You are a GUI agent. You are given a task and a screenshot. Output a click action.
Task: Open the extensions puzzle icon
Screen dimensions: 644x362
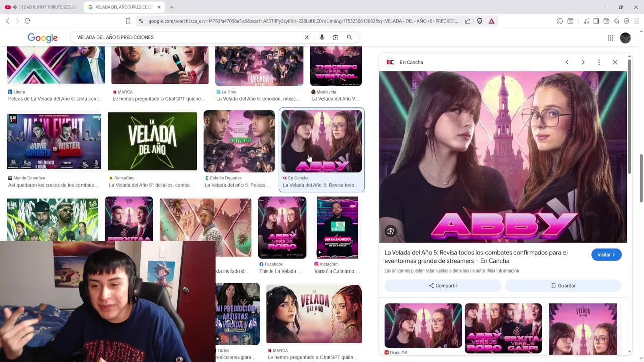[560, 21]
